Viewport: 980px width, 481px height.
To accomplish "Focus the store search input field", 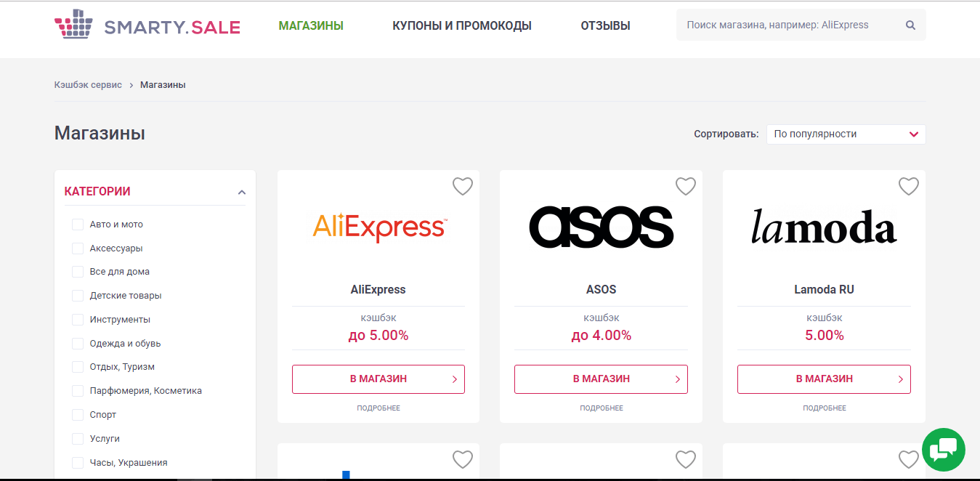I will pyautogui.click(x=788, y=25).
